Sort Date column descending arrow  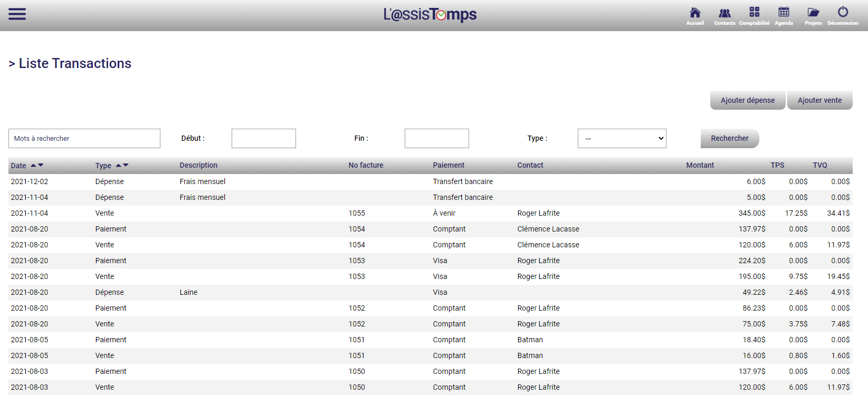(x=41, y=165)
